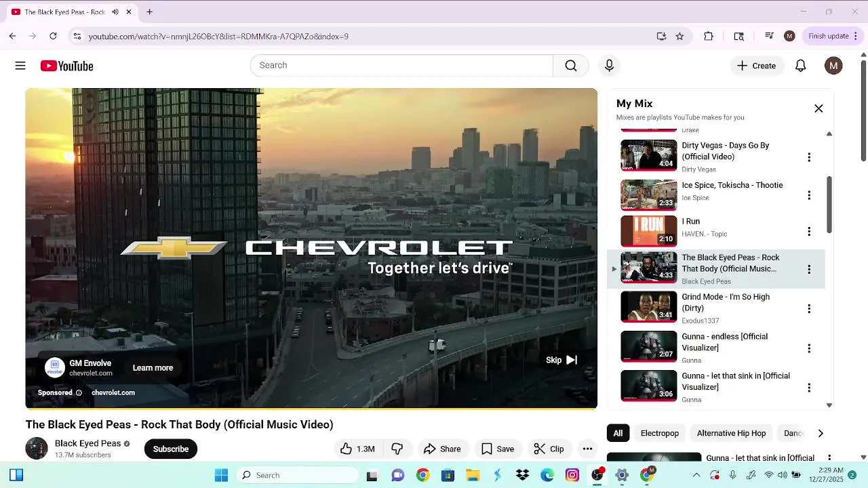The image size is (868, 488).
Task: Click the search magnifier button
Action: 571,66
